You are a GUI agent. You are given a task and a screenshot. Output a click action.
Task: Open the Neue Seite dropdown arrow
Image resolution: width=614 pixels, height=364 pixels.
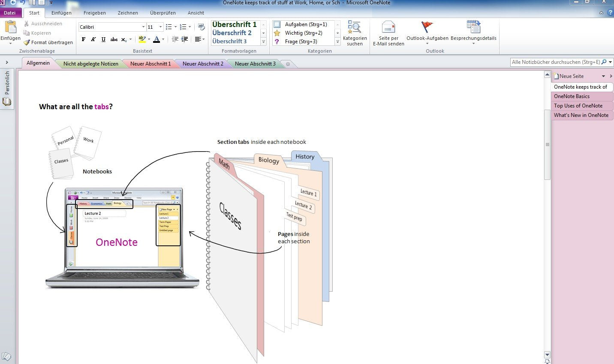point(603,76)
